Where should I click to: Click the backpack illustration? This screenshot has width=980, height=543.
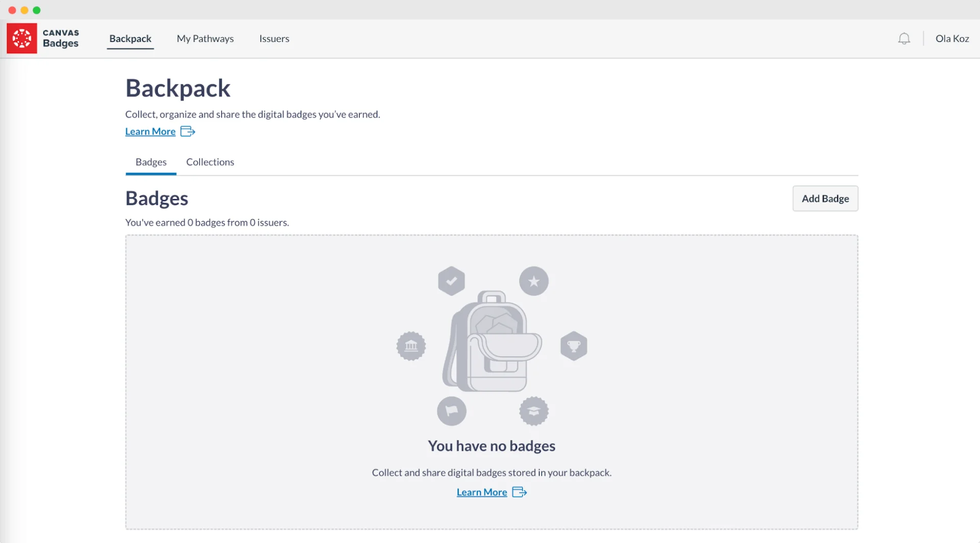pos(492,341)
